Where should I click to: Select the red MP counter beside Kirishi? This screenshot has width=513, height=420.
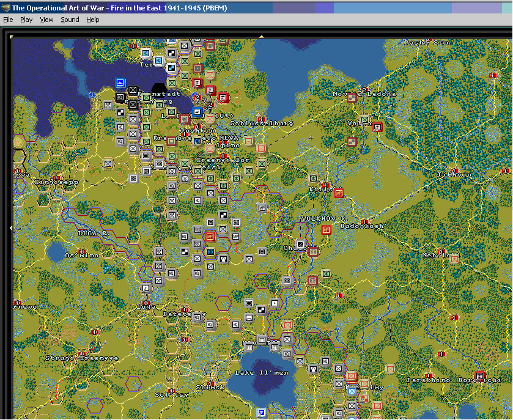point(339,193)
